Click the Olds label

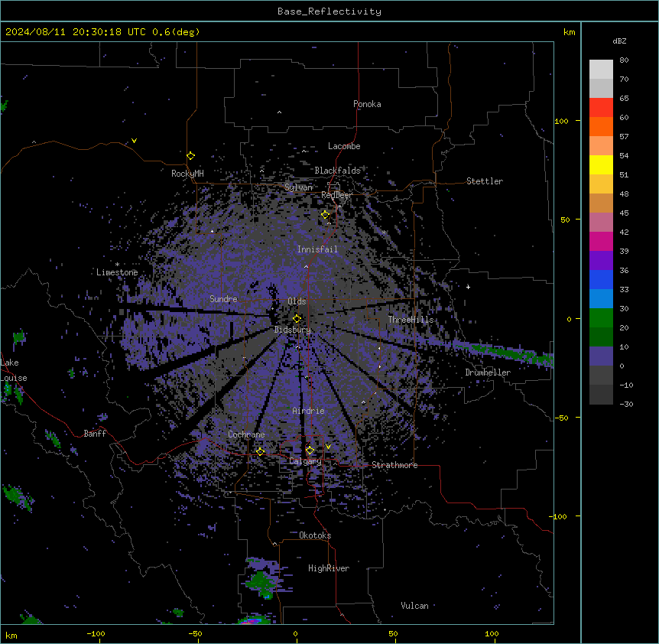pos(297,301)
